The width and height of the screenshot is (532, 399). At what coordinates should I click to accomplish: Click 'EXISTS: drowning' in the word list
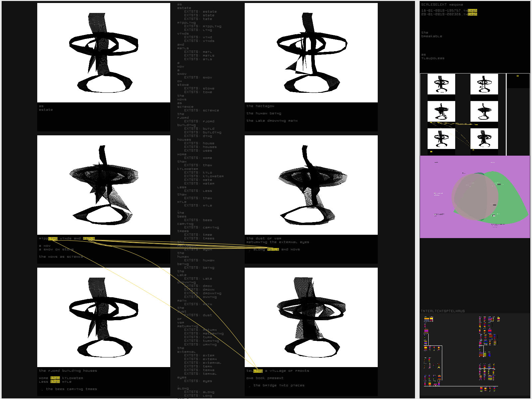202,293
